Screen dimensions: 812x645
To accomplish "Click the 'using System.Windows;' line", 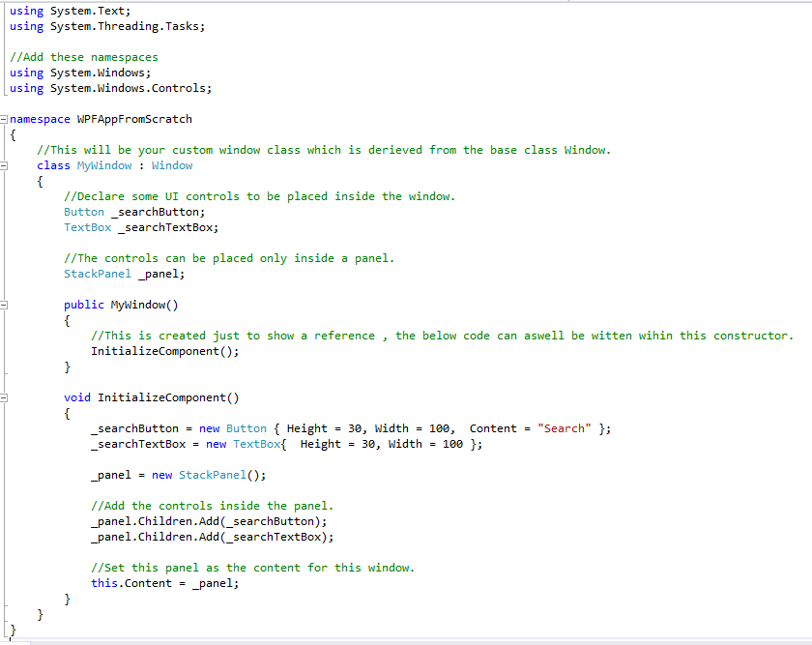I will point(80,73).
